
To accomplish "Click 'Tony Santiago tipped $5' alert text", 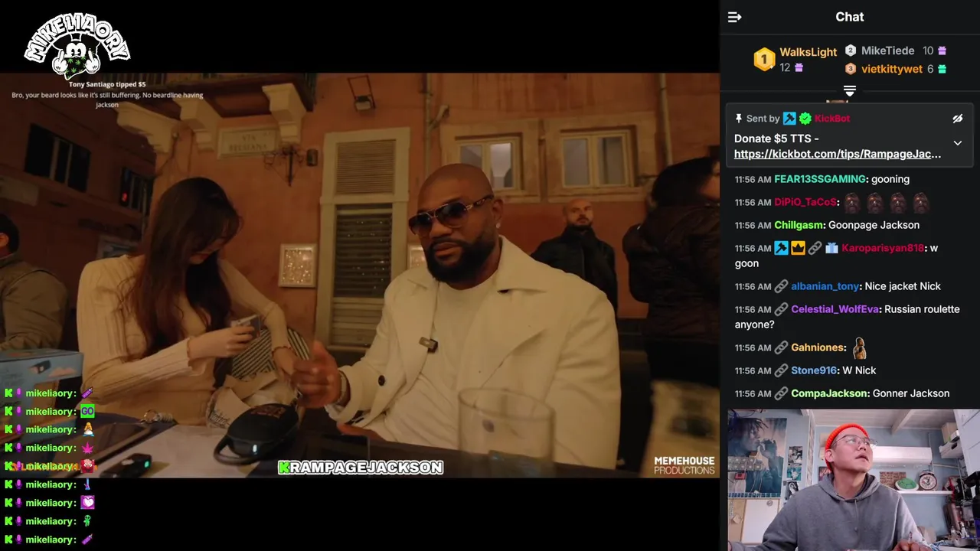I will point(107,84).
